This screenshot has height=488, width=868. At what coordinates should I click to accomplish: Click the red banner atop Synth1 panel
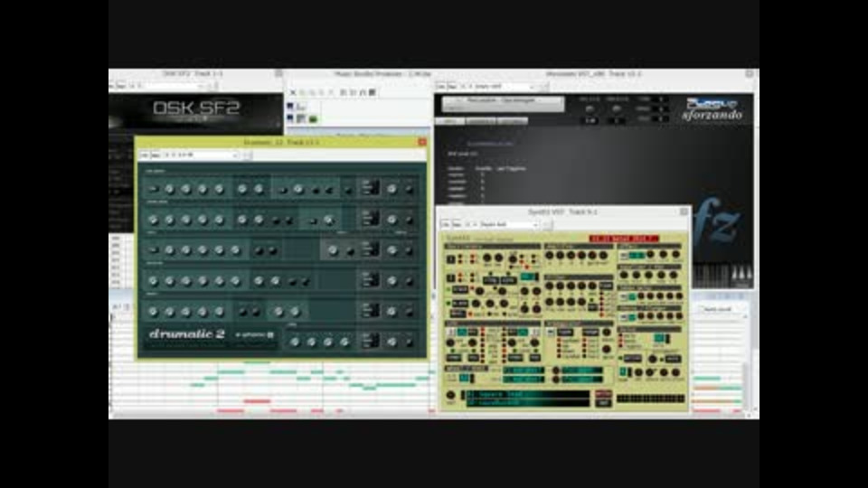(624, 239)
